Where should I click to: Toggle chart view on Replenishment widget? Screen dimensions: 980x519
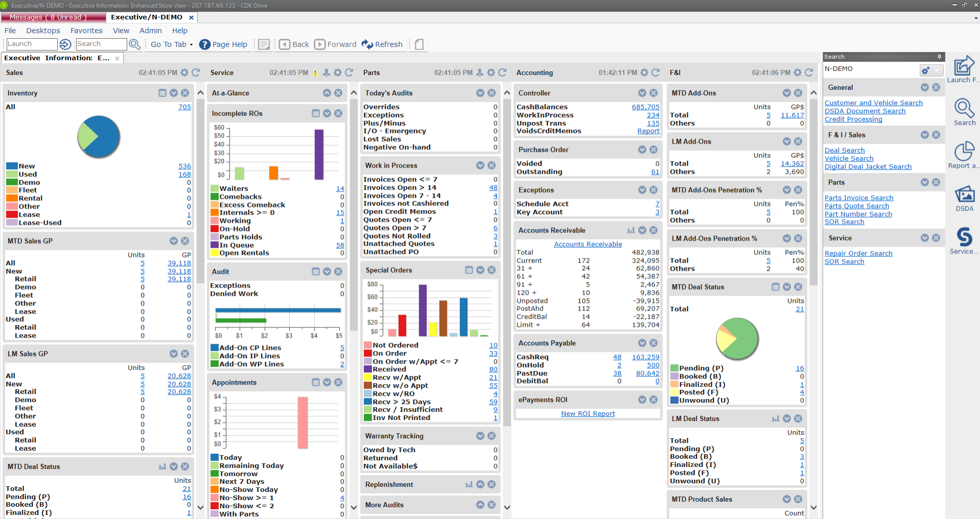coord(469,484)
